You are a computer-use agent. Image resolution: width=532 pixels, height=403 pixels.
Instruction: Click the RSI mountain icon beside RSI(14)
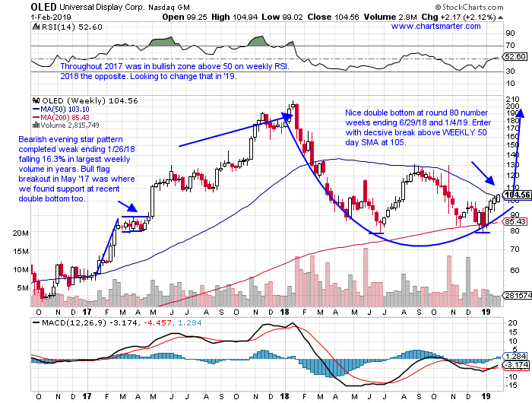coord(36,27)
